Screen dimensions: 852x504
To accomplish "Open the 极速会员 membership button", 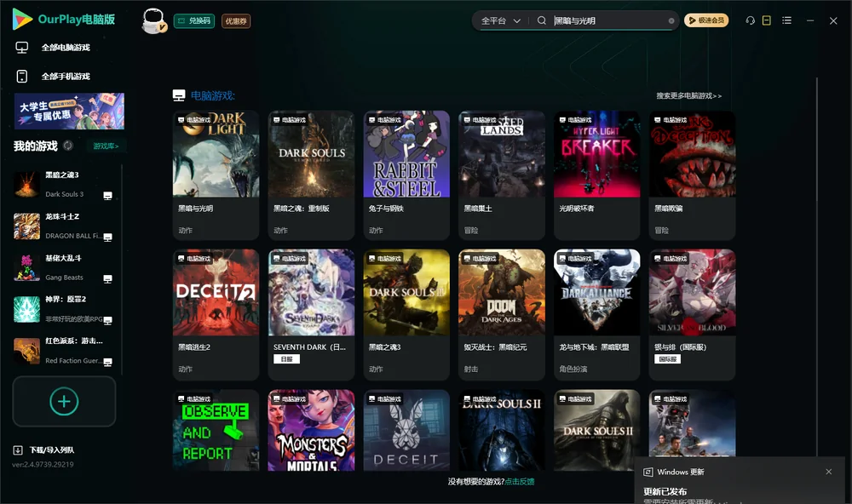I will tap(705, 20).
